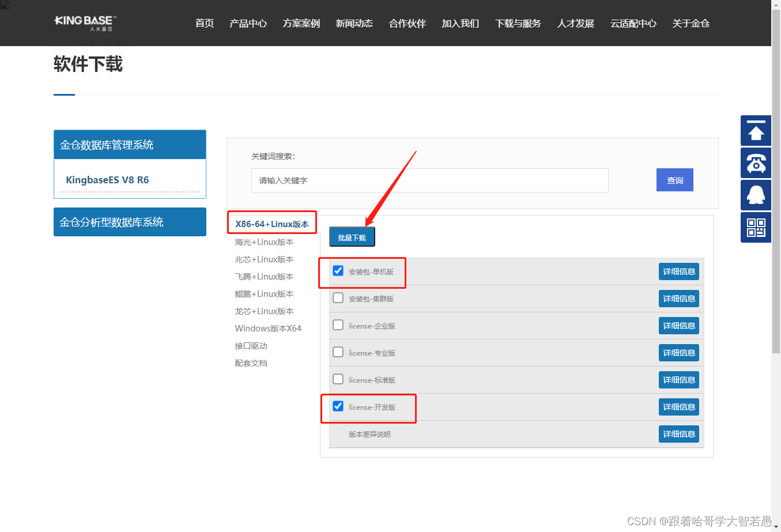The image size is (781, 532).
Task: Show the QR code icon
Action: 756,227
